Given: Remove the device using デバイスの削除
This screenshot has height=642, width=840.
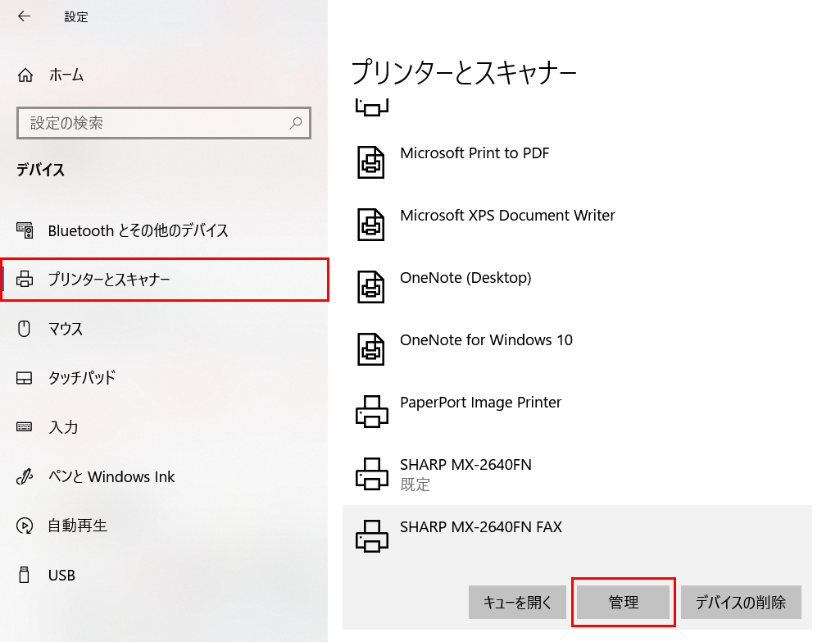Looking at the screenshot, I should (x=740, y=602).
